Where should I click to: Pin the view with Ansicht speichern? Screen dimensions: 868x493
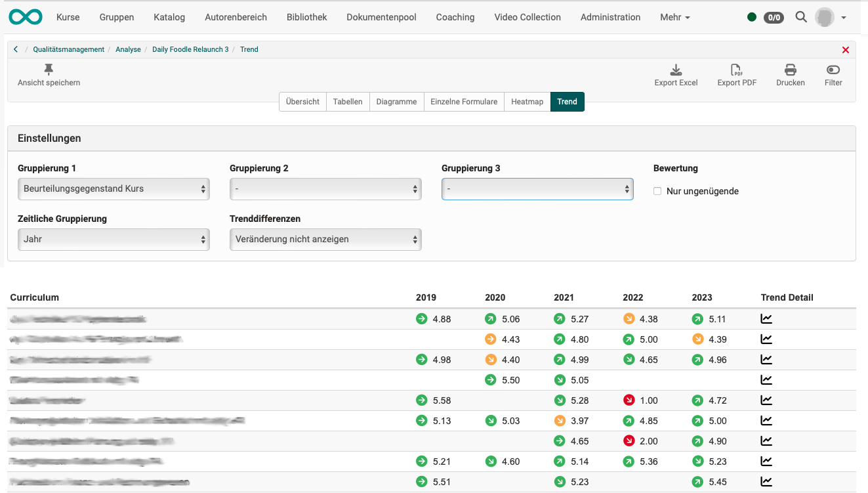[x=49, y=74]
